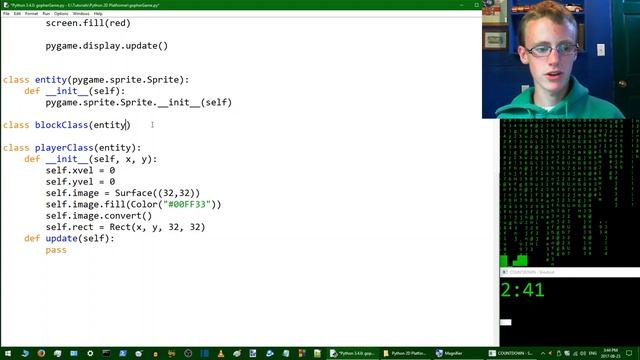Open the Windows Start menu
The height and width of the screenshot is (360, 640).
8,353
